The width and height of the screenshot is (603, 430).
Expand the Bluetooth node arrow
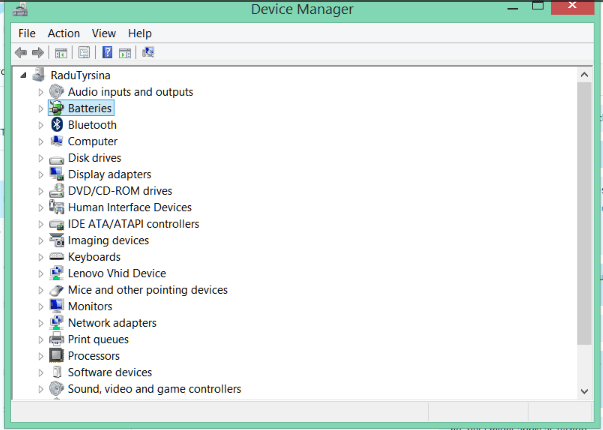click(x=41, y=125)
